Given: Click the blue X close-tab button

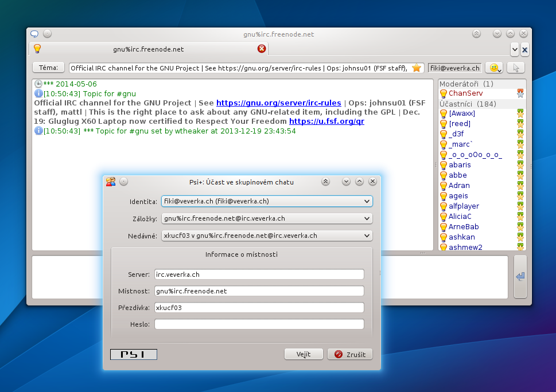Looking at the screenshot, I should [525, 50].
